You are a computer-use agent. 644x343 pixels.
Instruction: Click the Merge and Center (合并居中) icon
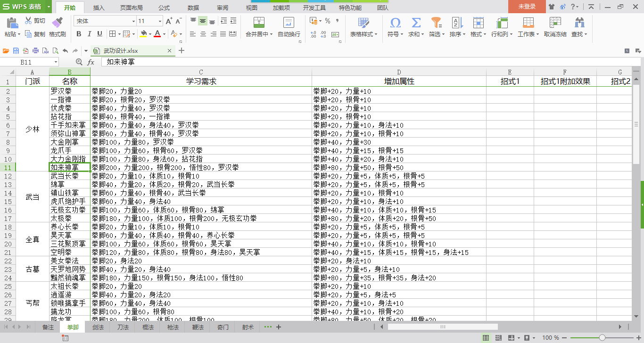point(259,23)
